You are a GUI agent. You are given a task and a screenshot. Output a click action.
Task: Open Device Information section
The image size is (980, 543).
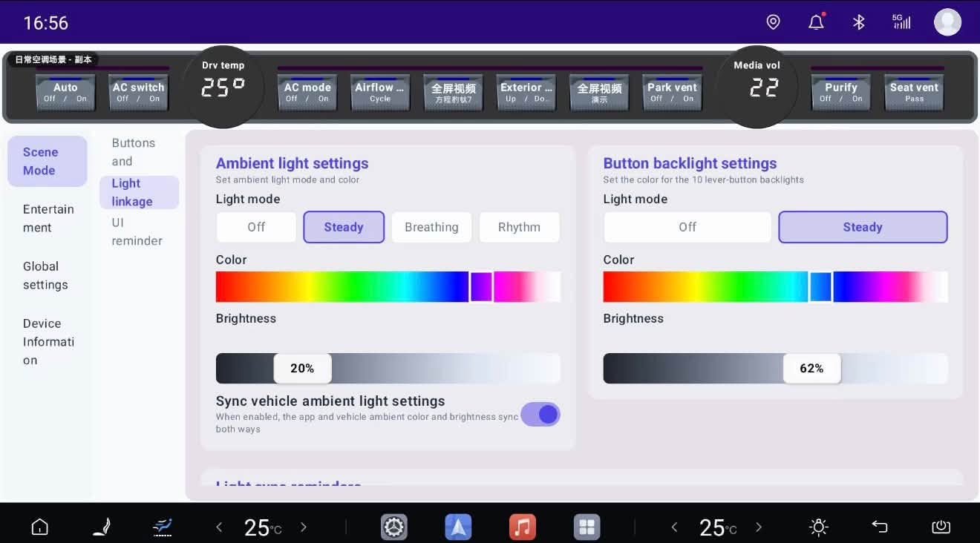tap(48, 341)
